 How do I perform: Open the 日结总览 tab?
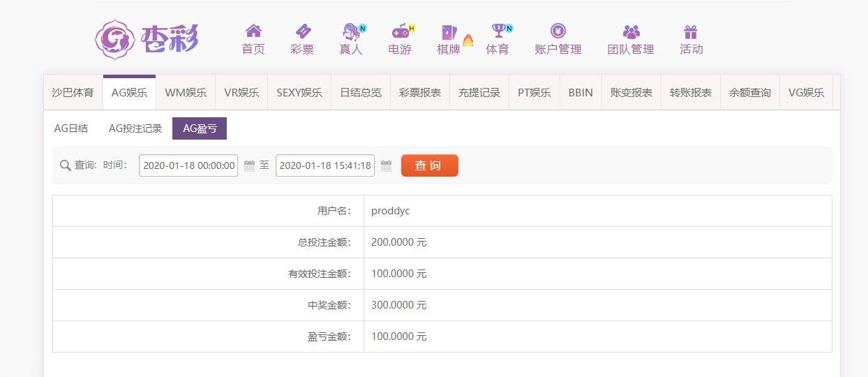tap(361, 92)
